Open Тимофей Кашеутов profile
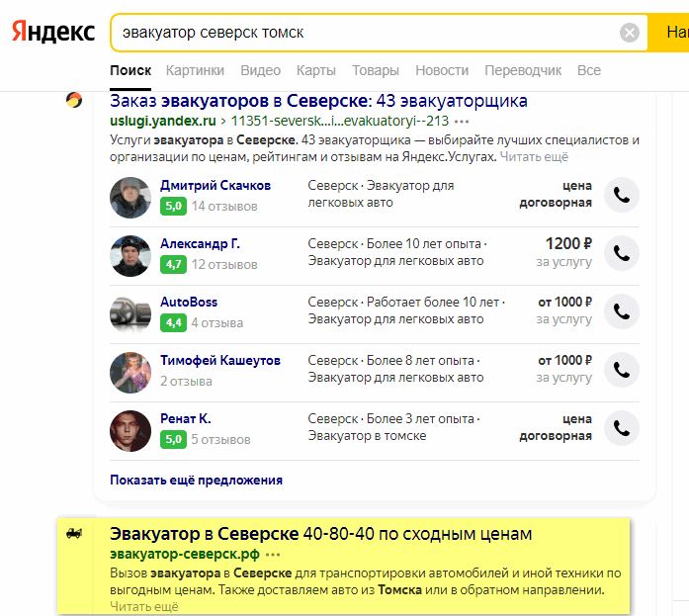 [220, 360]
